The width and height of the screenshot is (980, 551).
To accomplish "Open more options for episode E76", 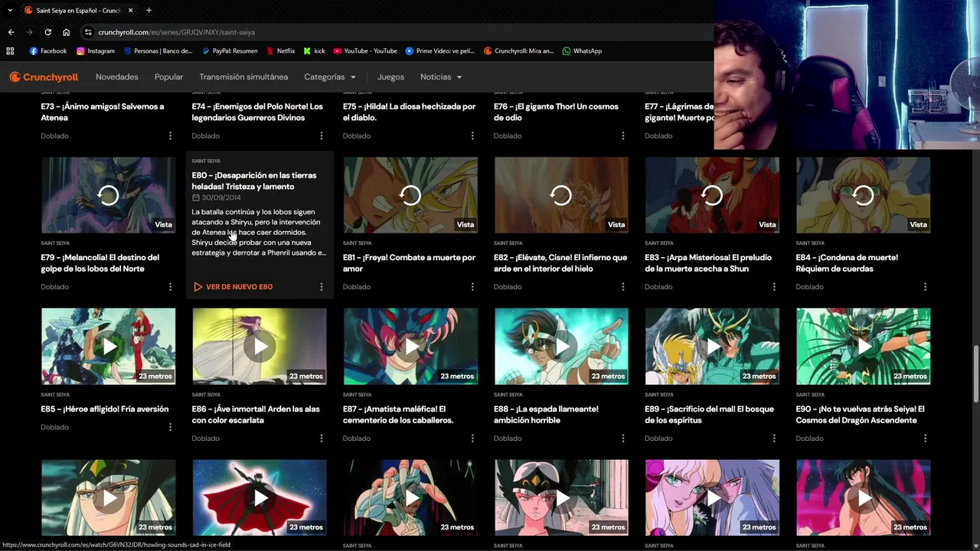I will (622, 135).
